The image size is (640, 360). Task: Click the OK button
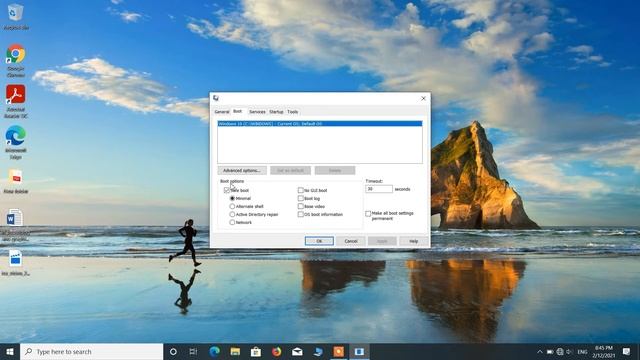coord(319,241)
